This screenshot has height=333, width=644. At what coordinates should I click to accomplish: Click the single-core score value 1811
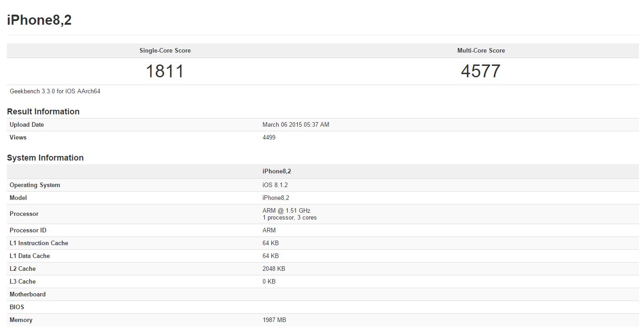[165, 71]
